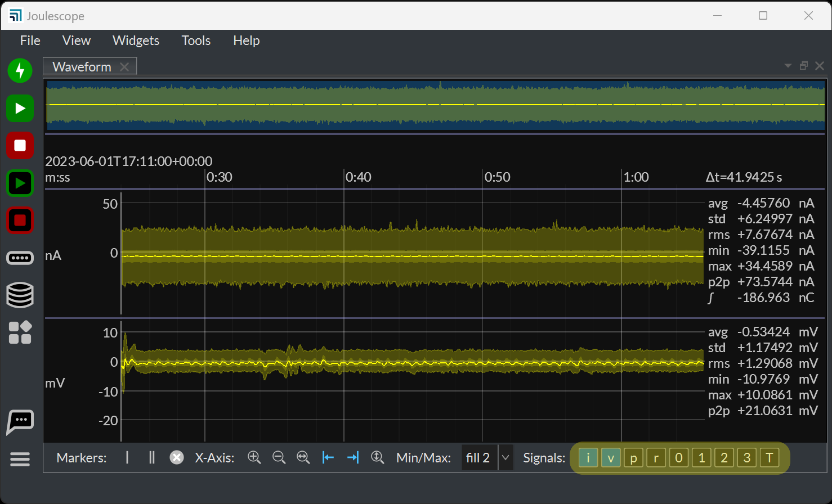Image resolution: width=832 pixels, height=504 pixels.
Task: Add a dual marker
Action: pyautogui.click(x=151, y=458)
